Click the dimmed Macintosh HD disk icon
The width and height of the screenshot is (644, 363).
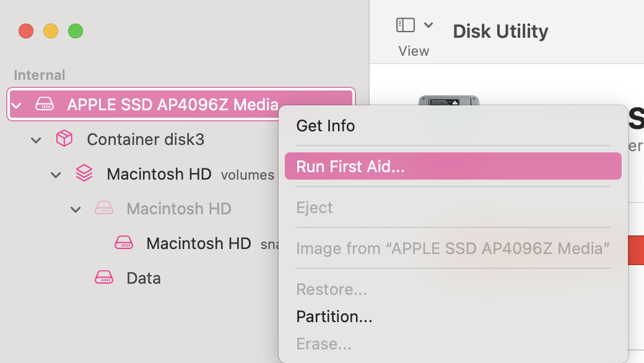pos(104,209)
